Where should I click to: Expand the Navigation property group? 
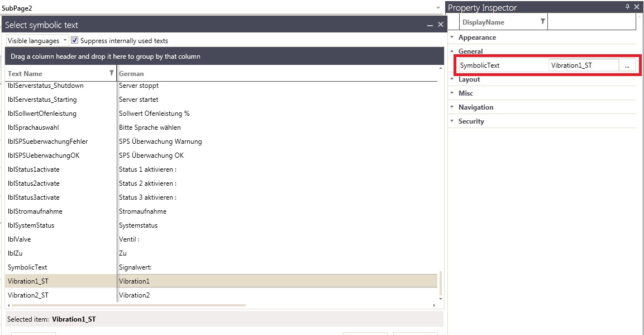[451, 107]
